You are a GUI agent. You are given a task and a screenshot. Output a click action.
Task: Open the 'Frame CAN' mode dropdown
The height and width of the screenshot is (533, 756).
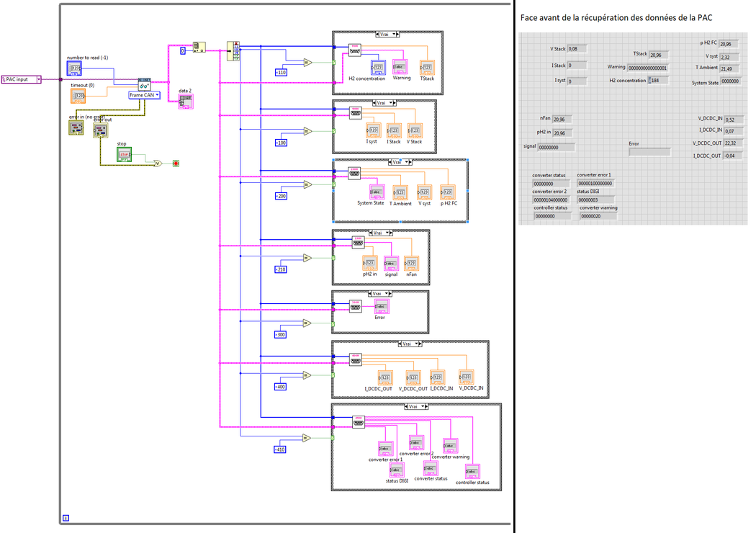click(x=144, y=95)
